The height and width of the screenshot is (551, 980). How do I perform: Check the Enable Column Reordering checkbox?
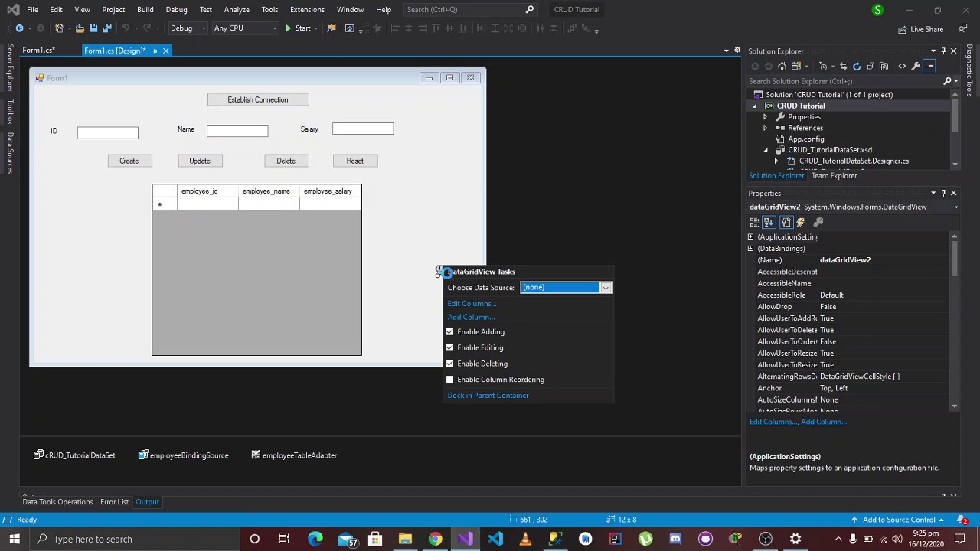pyautogui.click(x=450, y=380)
